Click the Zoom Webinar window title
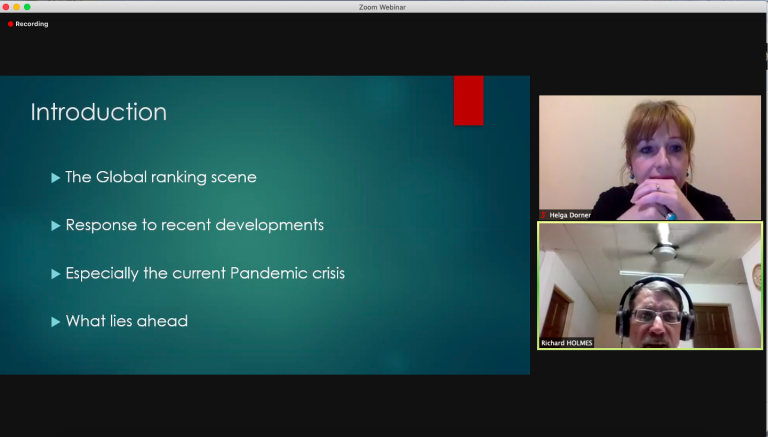768x437 pixels. coord(382,7)
